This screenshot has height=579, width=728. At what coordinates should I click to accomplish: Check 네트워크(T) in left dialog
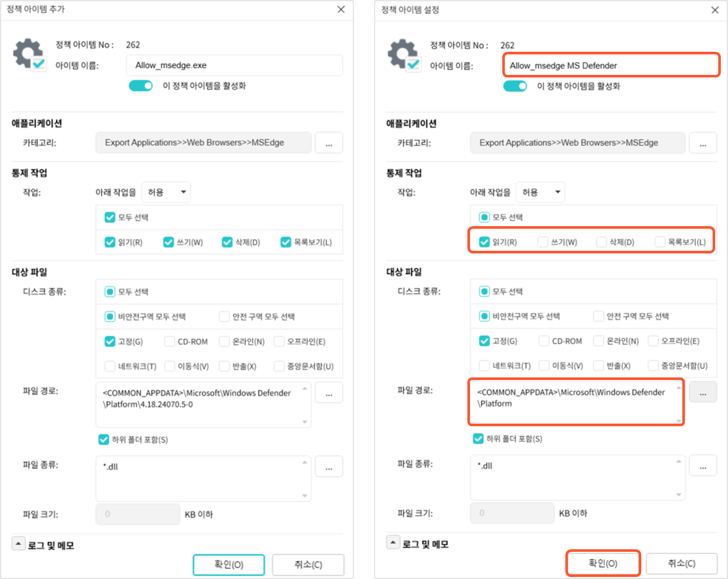click(110, 366)
